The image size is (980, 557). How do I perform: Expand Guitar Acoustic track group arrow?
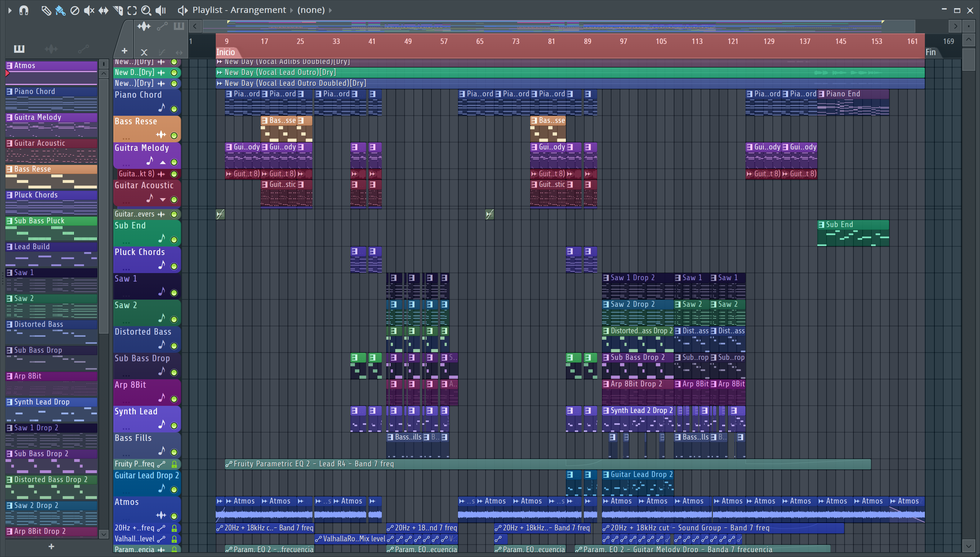(x=163, y=200)
